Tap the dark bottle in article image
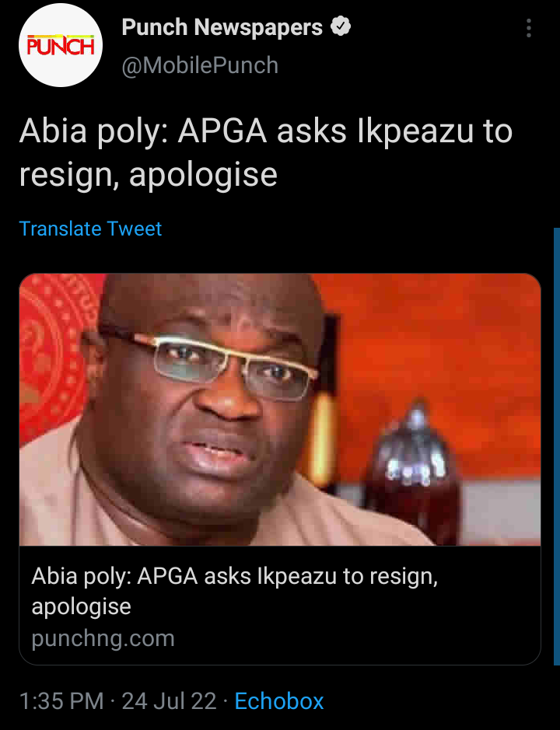 click(x=413, y=470)
